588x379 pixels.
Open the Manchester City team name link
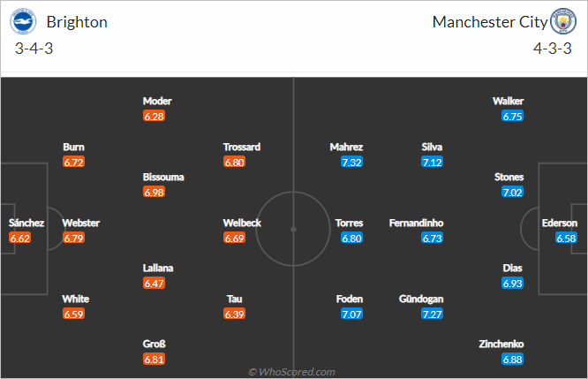point(490,22)
